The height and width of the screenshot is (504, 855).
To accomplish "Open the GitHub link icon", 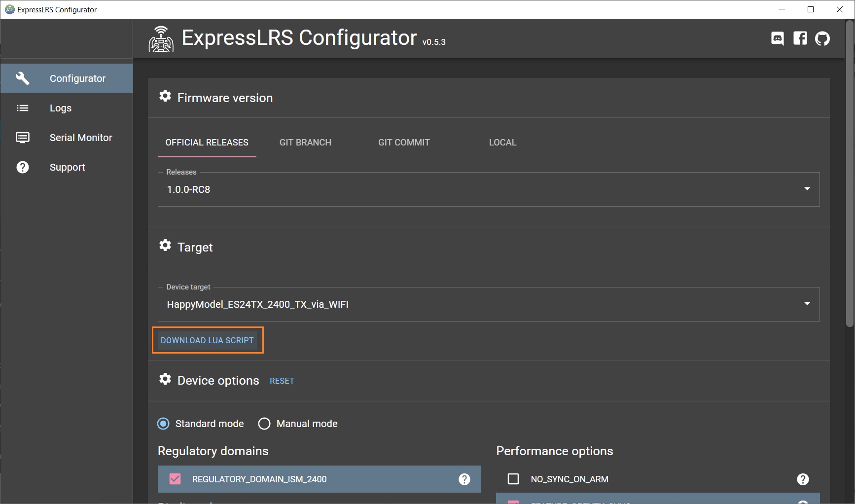I will coord(822,38).
